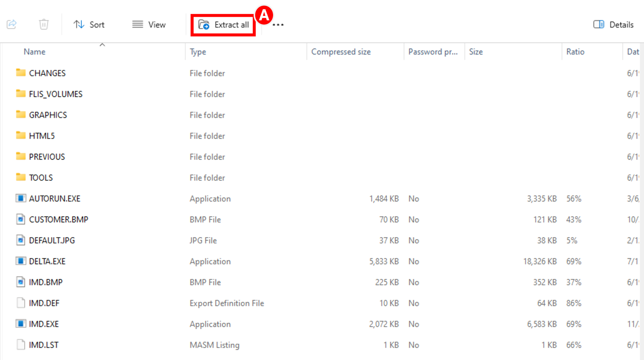Image resolution: width=644 pixels, height=360 pixels.
Task: Select the CUSTOMER.BMP file name
Action: point(59,220)
